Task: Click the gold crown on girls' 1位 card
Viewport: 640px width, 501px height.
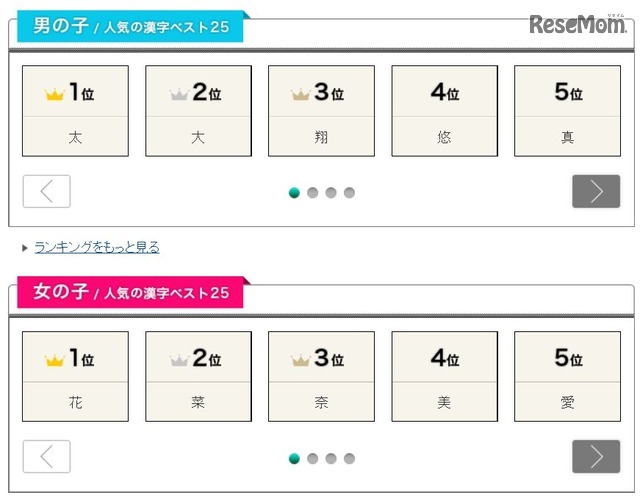Action: coord(55,361)
